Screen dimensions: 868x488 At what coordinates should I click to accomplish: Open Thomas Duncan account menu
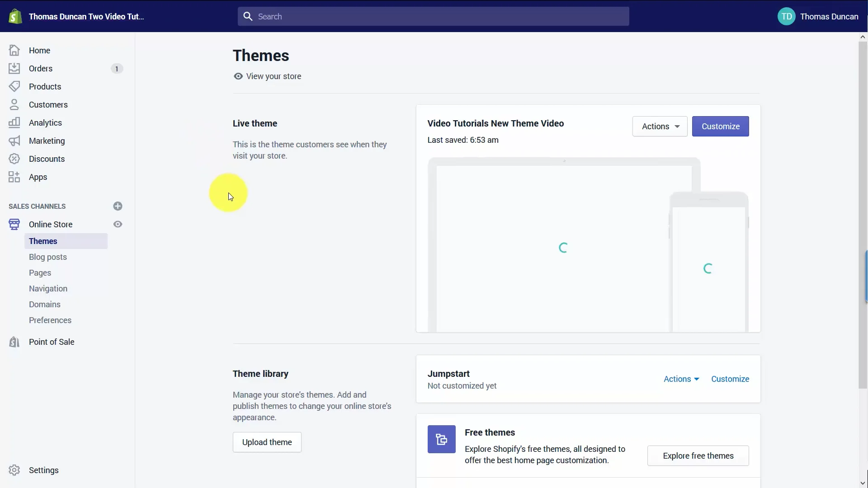click(818, 16)
